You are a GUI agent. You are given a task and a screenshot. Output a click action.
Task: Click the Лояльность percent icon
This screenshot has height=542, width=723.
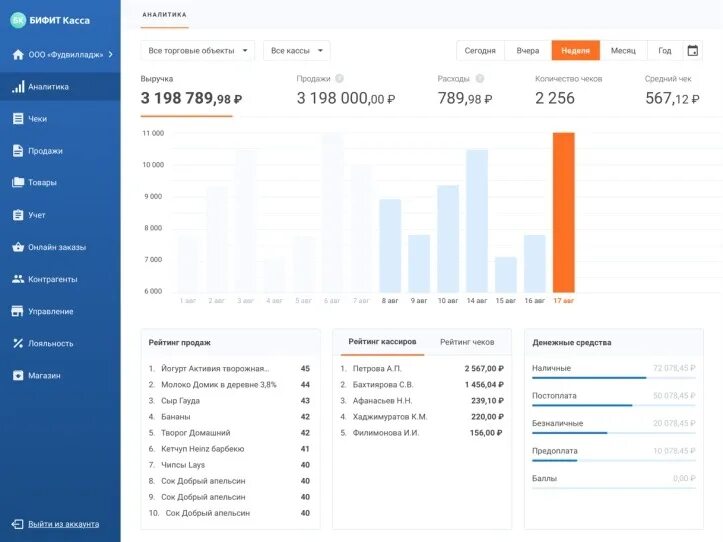(18, 343)
